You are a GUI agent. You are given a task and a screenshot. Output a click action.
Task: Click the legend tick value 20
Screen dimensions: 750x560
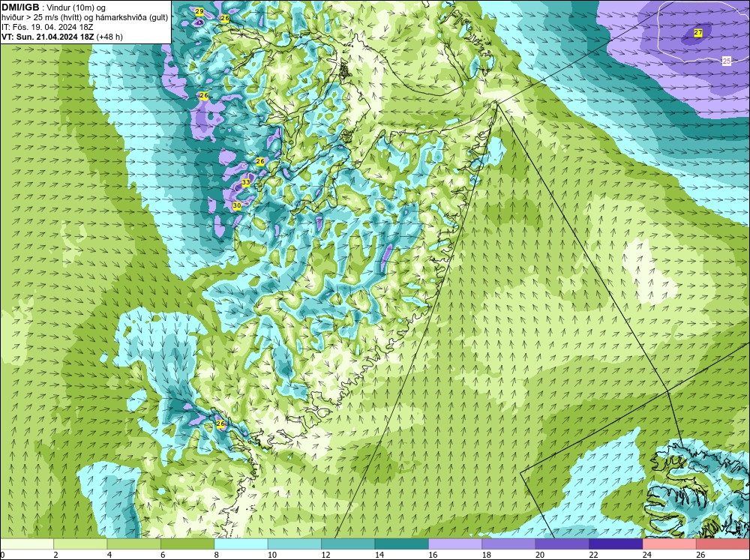(x=540, y=555)
